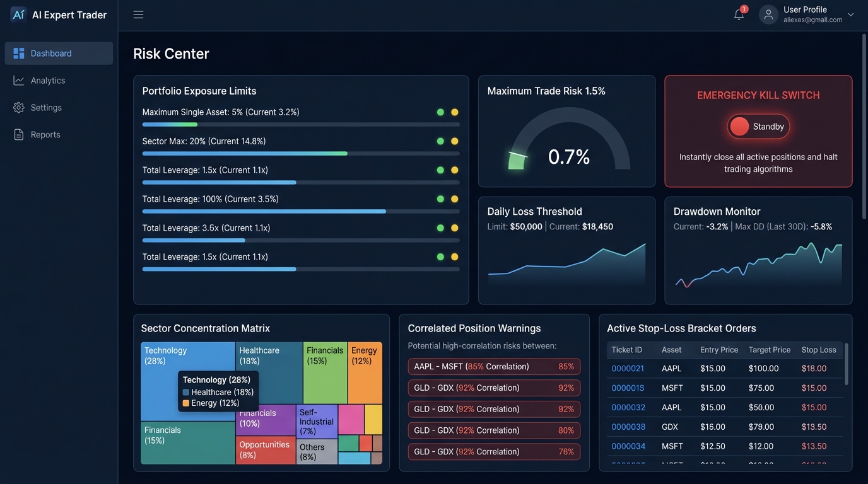868x484 pixels.
Task: Expand the User Profile dropdown chevron
Action: pyautogui.click(x=850, y=14)
